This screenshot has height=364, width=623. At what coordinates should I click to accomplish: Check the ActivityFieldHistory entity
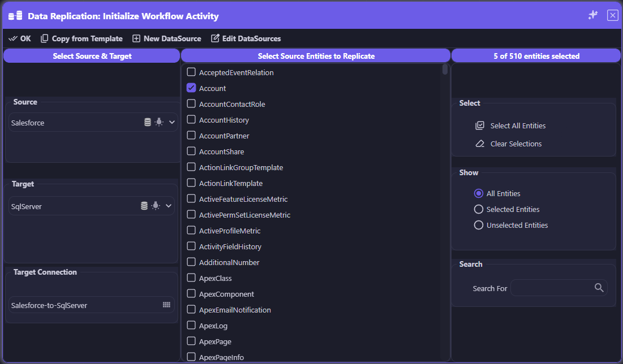(x=191, y=246)
